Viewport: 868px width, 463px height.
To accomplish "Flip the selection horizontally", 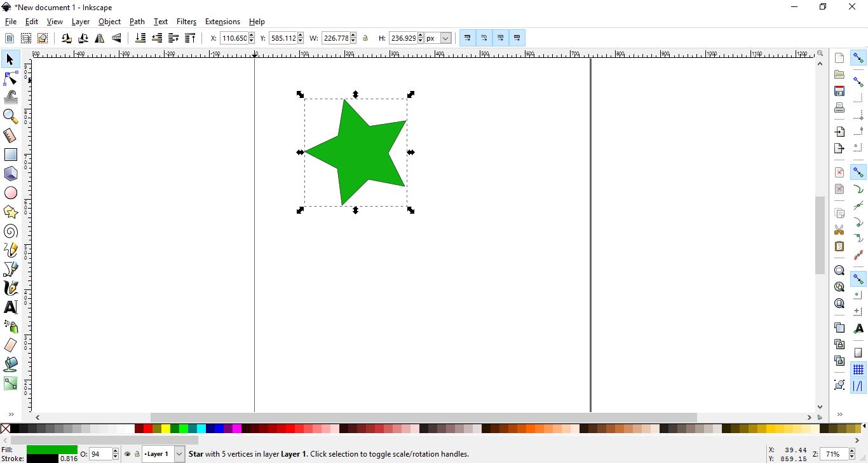I will tap(100, 38).
